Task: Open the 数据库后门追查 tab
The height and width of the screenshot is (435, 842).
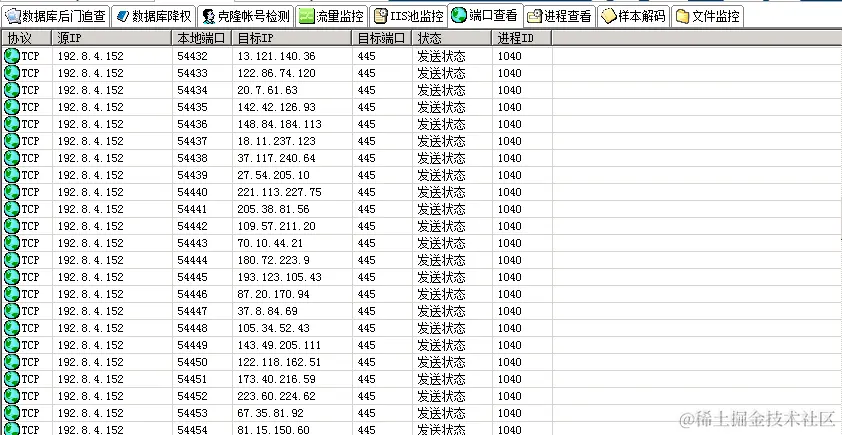Action: [x=56, y=17]
